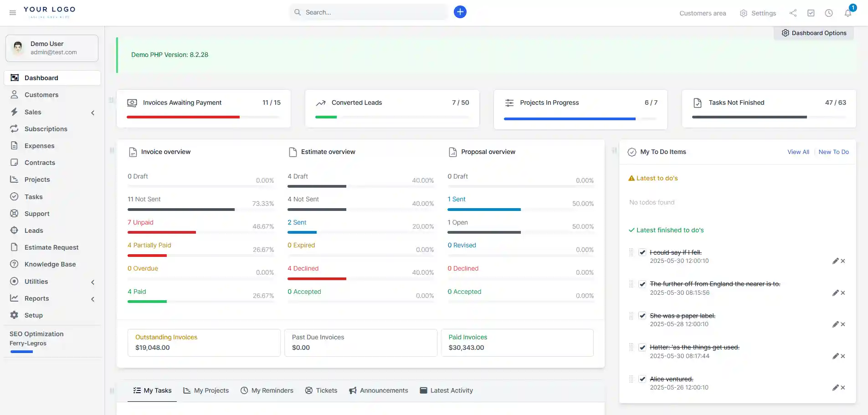Click the New To Do link
Image resolution: width=868 pixels, height=415 pixels.
pos(833,152)
